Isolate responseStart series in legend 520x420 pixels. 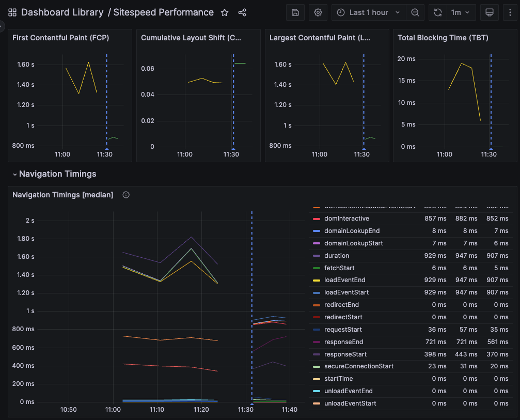[x=345, y=354]
